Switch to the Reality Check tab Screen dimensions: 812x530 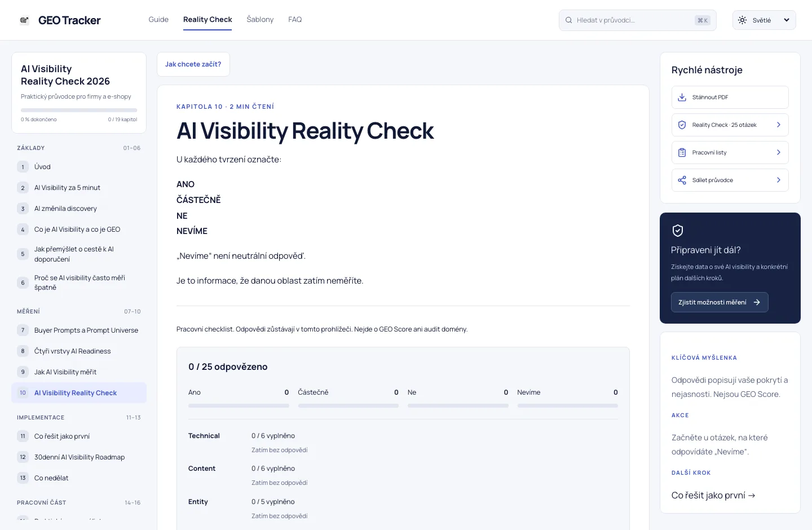click(208, 20)
